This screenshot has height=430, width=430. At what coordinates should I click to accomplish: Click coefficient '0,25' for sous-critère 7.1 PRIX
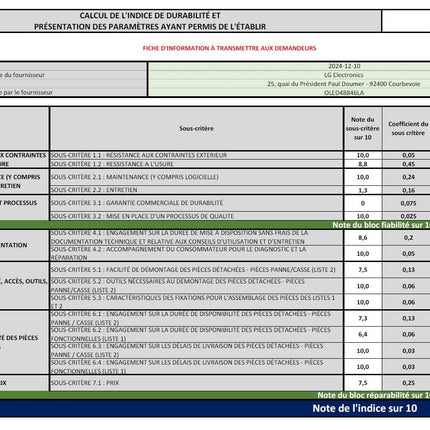408,383
